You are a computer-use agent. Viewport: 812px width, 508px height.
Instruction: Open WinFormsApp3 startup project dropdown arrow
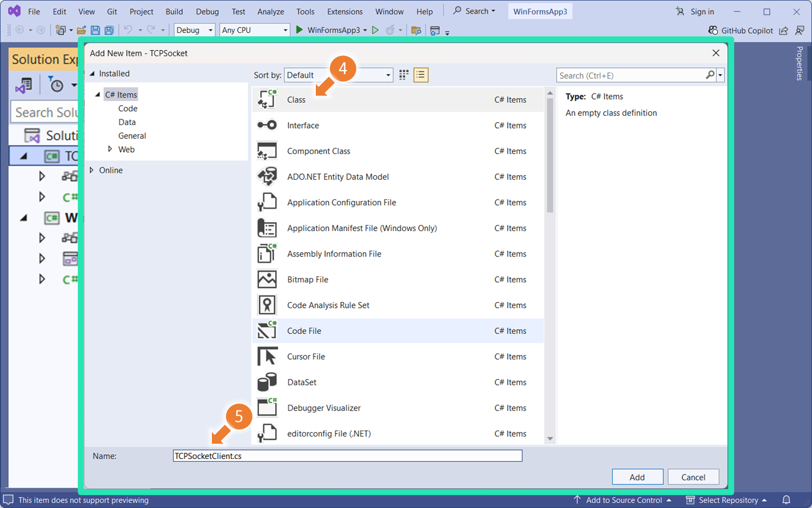coord(365,30)
